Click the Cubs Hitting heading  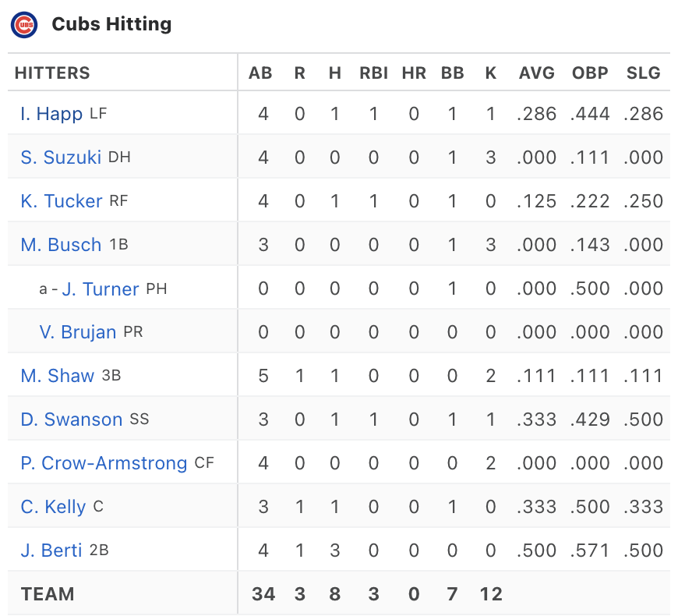pos(111,24)
